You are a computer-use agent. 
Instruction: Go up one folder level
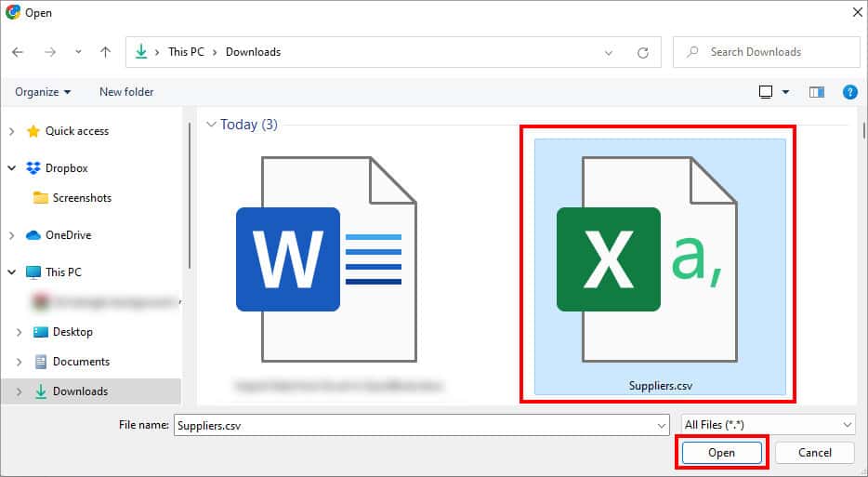105,52
